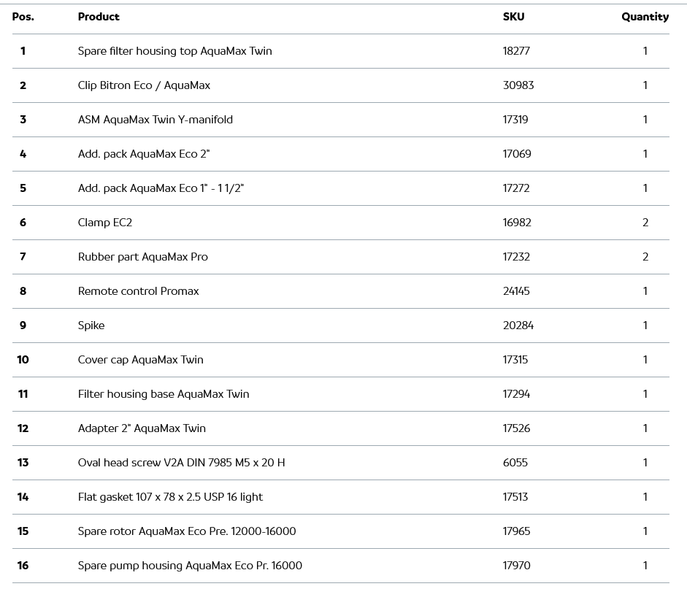Open Cover cap AquaMax Twin item

coord(140,360)
